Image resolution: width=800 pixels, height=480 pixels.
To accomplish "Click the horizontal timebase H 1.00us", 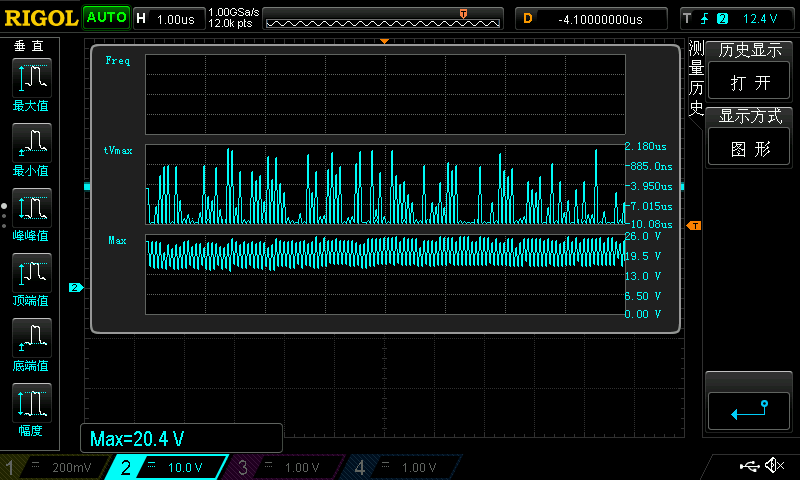I will [x=168, y=19].
